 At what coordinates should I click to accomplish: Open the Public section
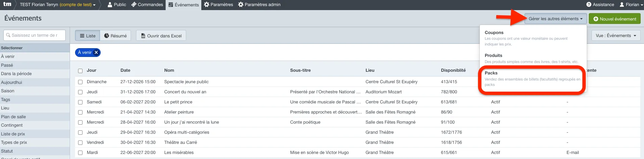(x=117, y=5)
